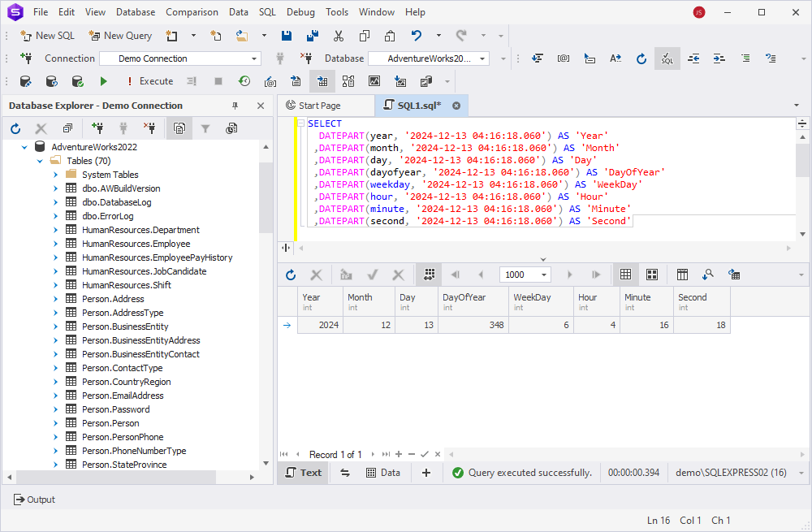Click the append record plus button
Viewport: 812px width, 532px height.
399,454
